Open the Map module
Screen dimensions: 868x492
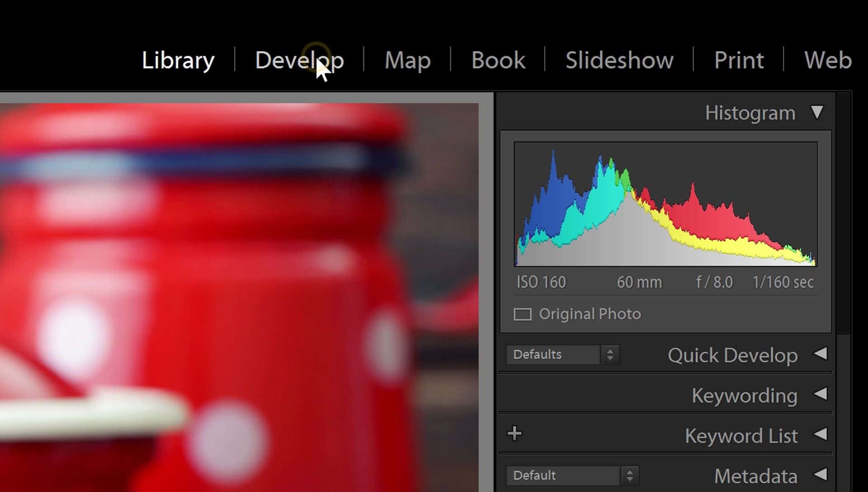[x=407, y=60]
